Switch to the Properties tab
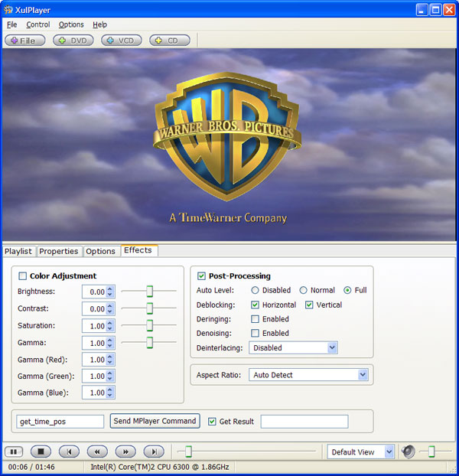Screen dimensions: 459x476 click(59, 251)
